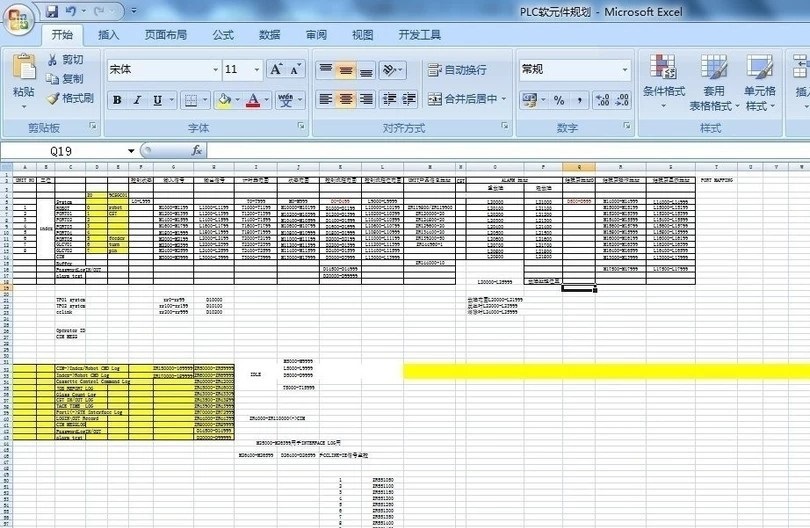
Task: Open the Merge and Center dropdown arrow
Action: (504, 99)
